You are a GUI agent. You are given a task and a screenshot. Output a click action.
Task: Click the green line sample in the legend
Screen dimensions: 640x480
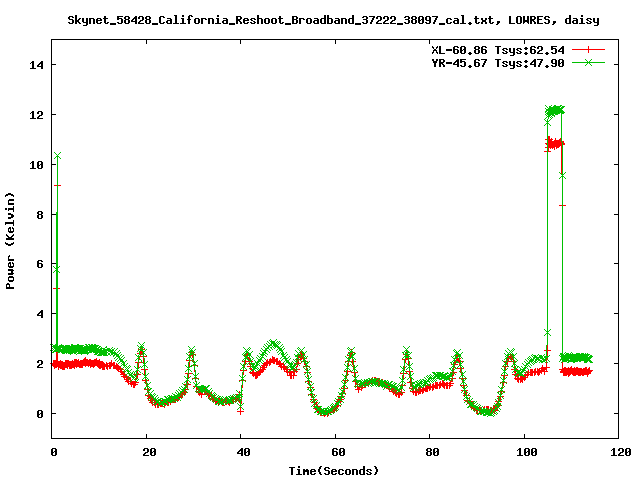point(588,62)
